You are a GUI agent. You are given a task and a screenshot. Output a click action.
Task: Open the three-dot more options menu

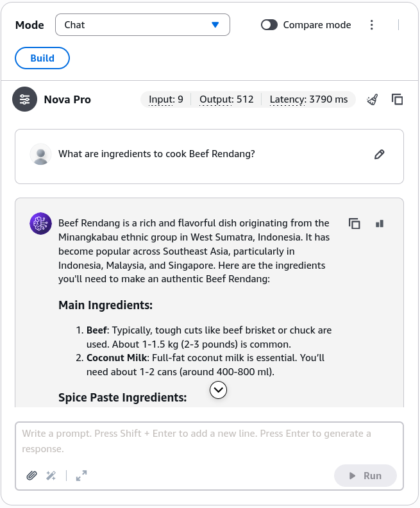tap(371, 25)
